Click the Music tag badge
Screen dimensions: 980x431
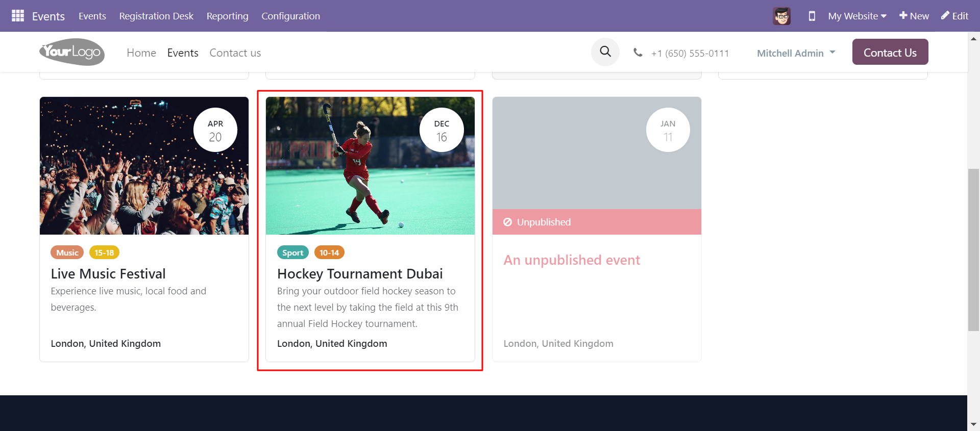point(67,252)
